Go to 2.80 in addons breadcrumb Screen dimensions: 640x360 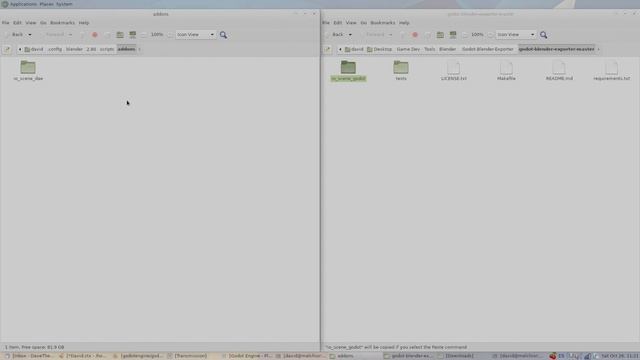(x=91, y=49)
